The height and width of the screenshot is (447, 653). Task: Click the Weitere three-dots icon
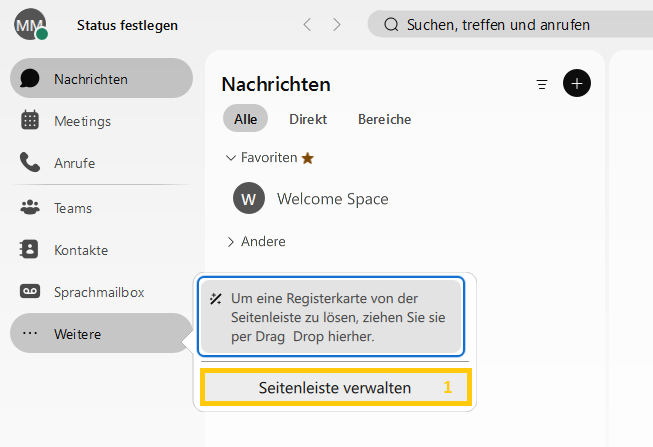[30, 334]
